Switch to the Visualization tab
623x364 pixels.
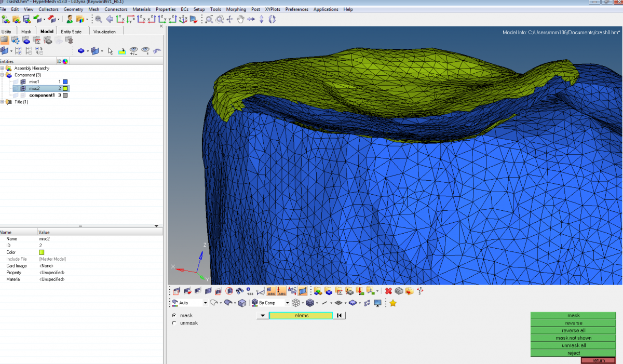tap(105, 31)
